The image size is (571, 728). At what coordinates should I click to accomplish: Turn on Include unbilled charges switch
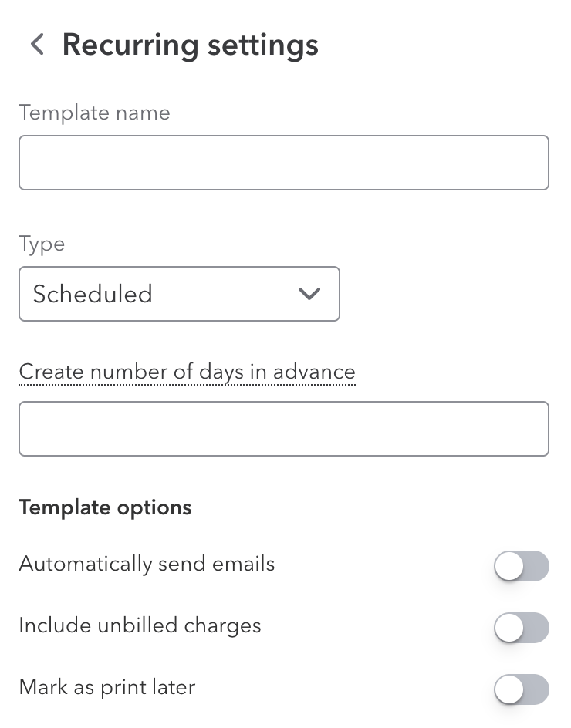522,628
